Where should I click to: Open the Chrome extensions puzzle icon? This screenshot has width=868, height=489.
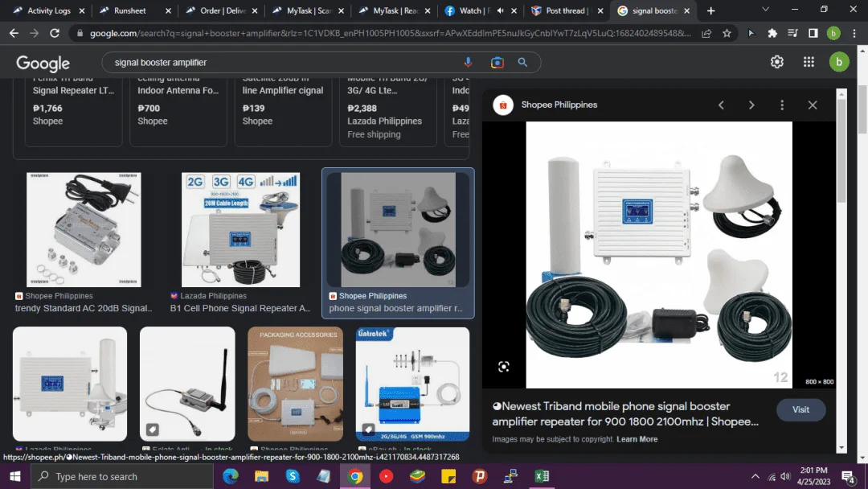tap(772, 33)
